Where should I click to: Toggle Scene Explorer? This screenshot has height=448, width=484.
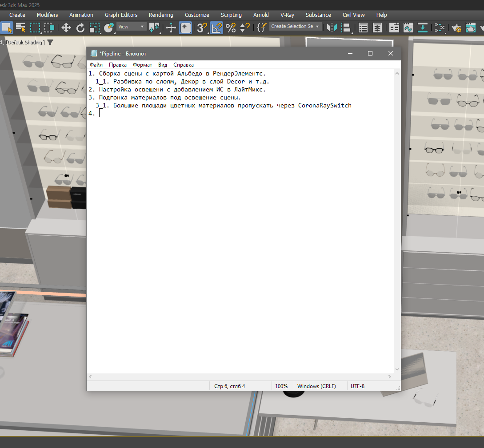tap(363, 28)
